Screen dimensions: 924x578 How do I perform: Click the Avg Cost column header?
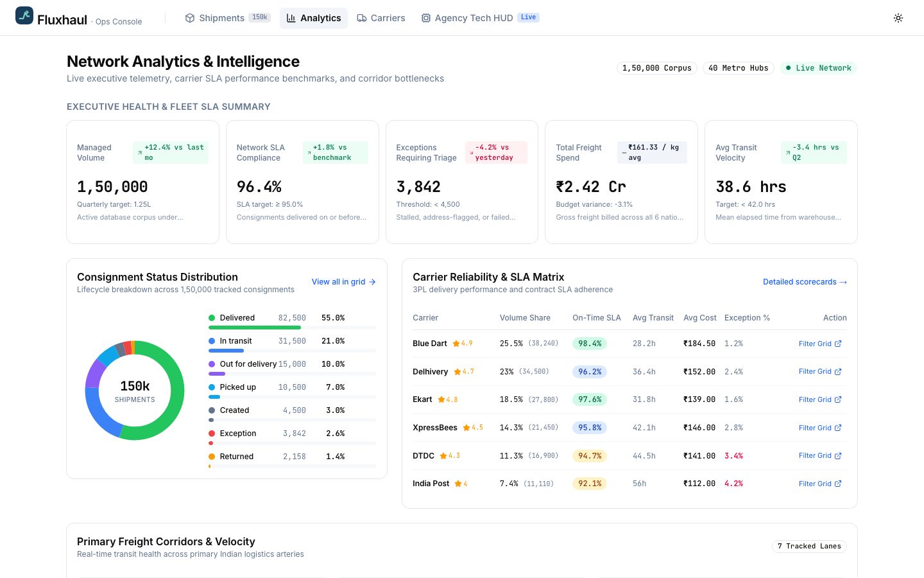[700, 318]
